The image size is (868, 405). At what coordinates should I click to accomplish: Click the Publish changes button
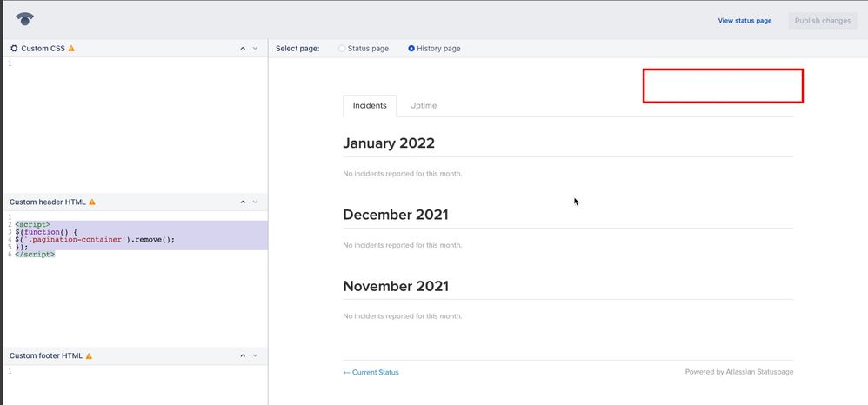[823, 21]
